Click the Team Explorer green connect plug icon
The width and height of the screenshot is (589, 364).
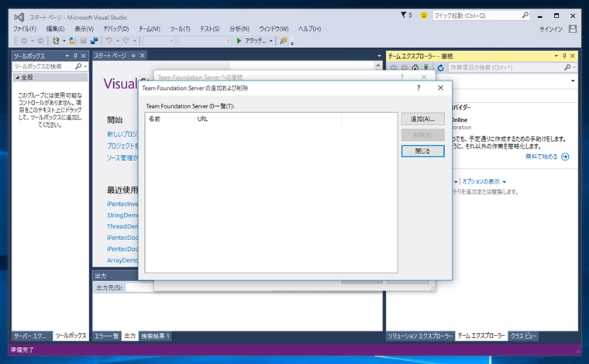pyautogui.click(x=426, y=67)
